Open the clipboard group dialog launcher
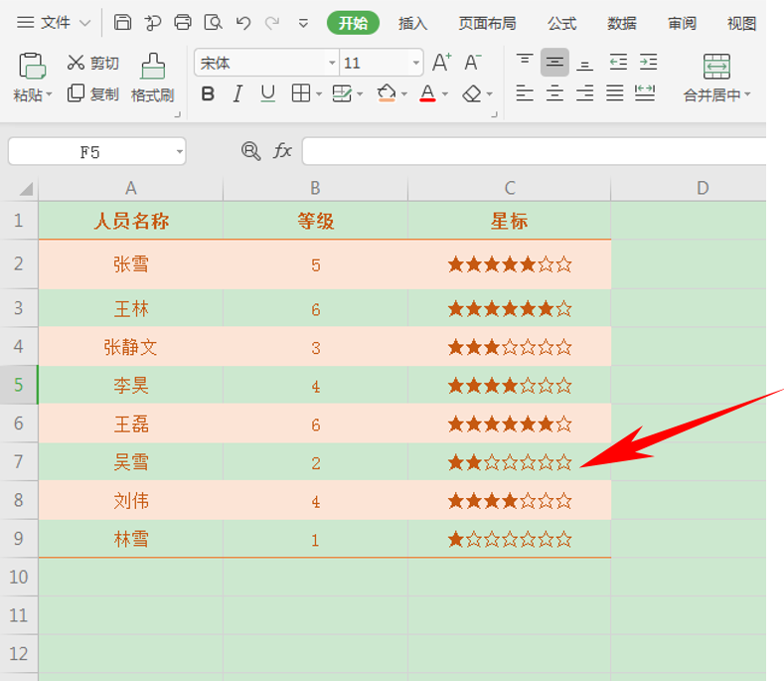Image resolution: width=784 pixels, height=681 pixels. [x=177, y=114]
